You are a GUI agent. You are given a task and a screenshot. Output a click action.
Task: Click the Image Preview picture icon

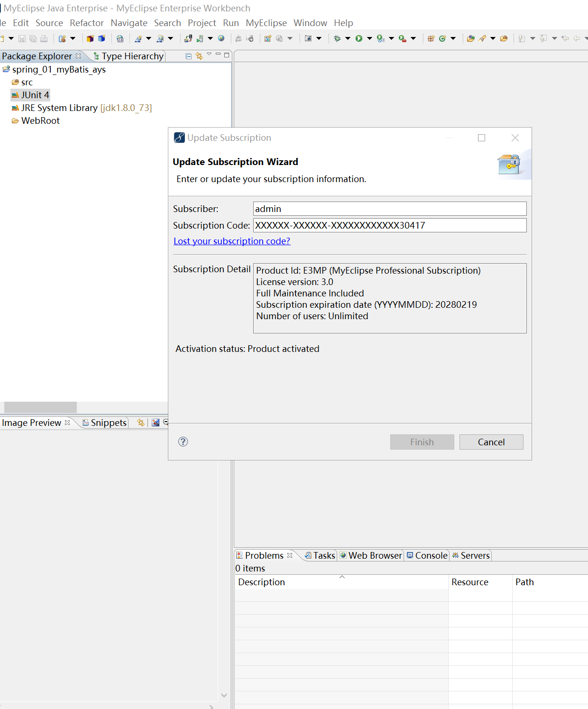click(x=156, y=422)
